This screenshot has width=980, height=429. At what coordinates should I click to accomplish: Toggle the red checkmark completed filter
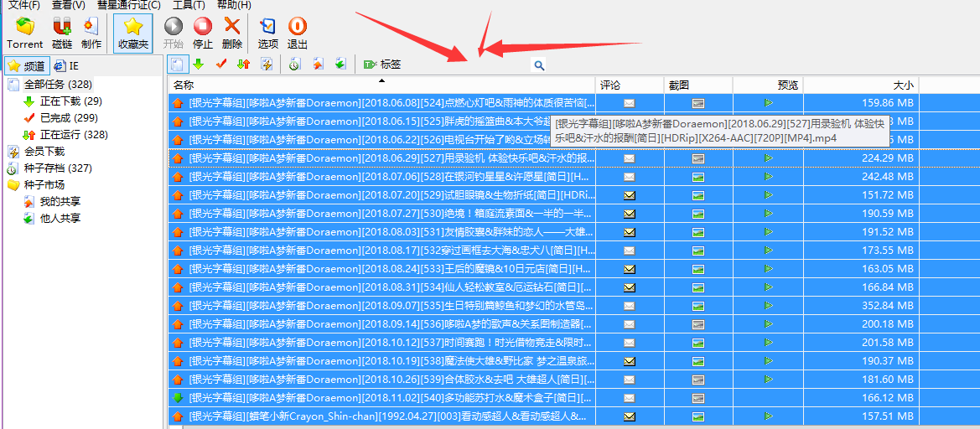pos(221,65)
